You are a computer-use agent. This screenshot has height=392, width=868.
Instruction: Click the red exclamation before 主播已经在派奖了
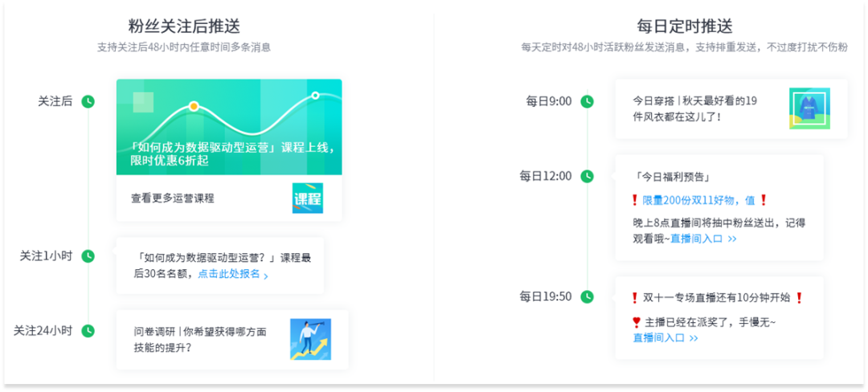[637, 322]
